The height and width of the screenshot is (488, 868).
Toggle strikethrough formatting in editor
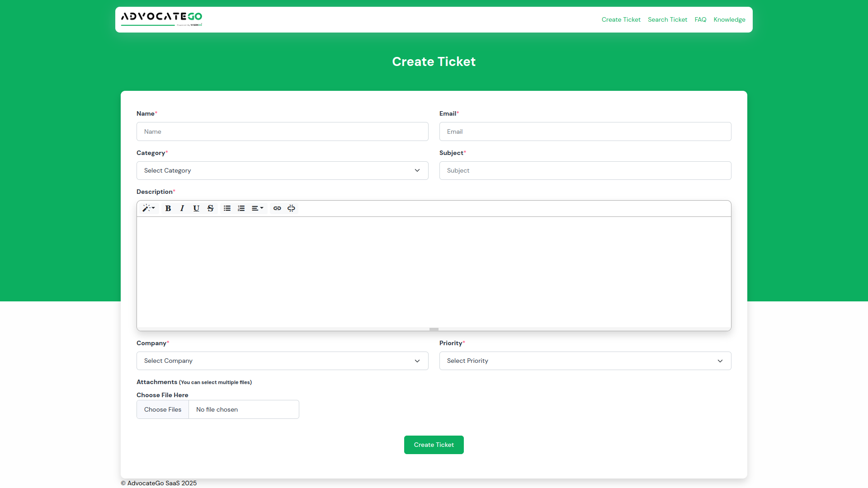click(210, 208)
